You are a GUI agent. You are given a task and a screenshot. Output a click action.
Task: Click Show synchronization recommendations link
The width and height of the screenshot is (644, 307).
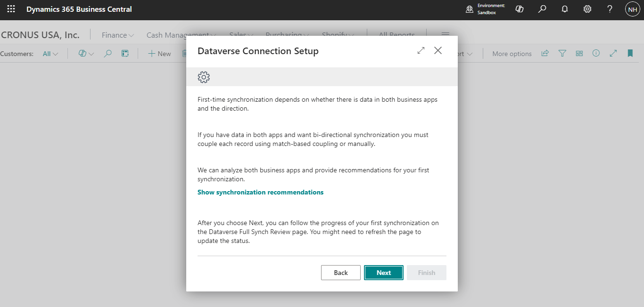[260, 192]
